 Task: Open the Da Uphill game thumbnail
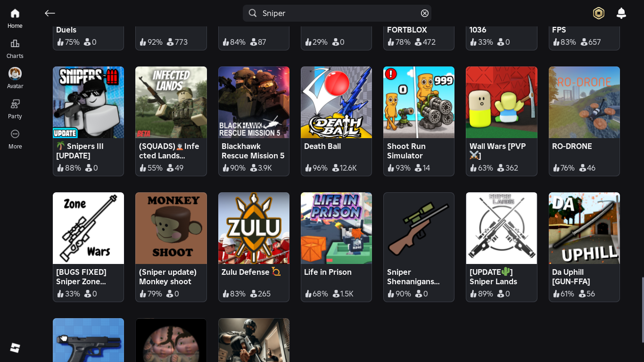click(x=584, y=228)
